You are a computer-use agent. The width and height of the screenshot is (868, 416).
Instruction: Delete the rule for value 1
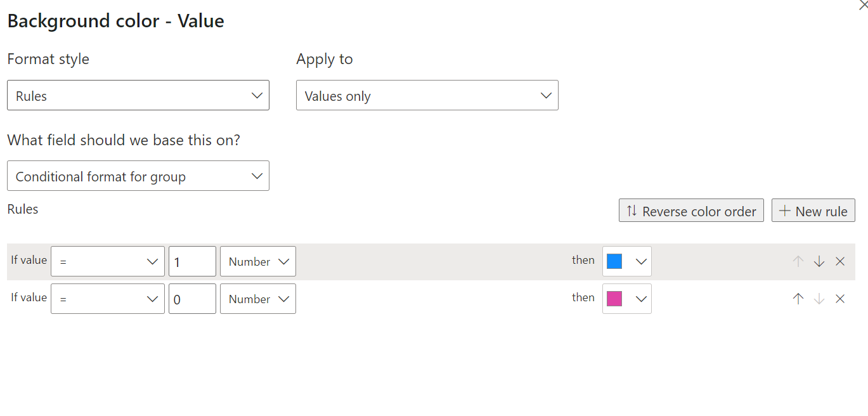(x=840, y=261)
